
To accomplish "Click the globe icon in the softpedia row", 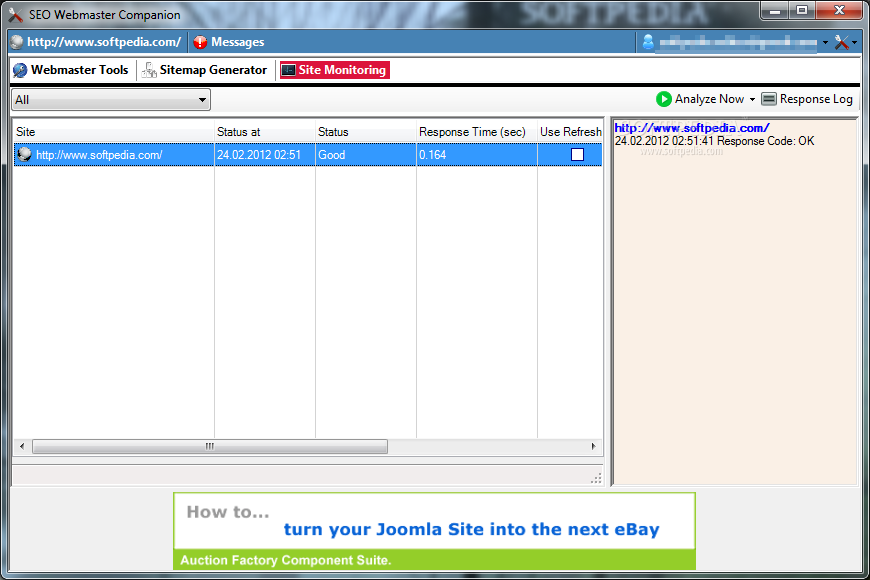I will click(x=24, y=154).
